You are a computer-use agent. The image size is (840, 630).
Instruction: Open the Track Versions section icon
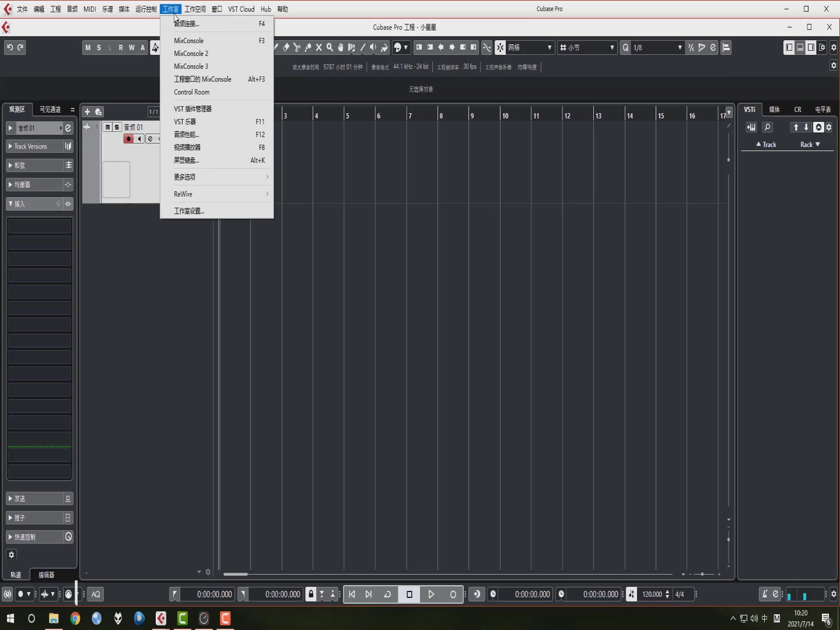(68, 146)
